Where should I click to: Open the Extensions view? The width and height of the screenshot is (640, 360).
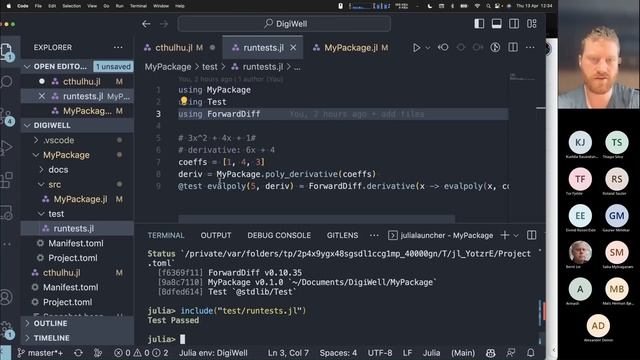(7, 180)
